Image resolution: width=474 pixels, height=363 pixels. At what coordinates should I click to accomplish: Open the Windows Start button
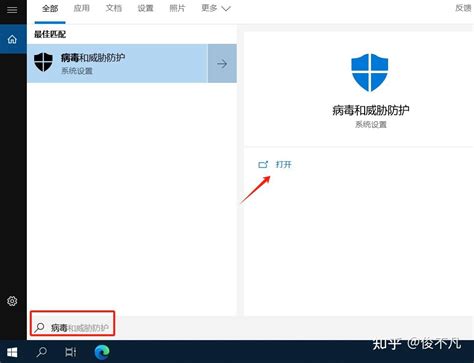coord(12,352)
